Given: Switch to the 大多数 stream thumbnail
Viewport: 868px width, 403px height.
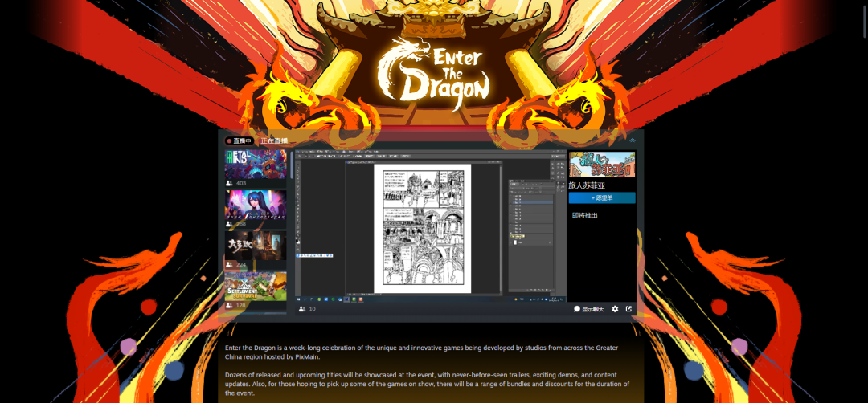Looking at the screenshot, I should click(x=256, y=246).
